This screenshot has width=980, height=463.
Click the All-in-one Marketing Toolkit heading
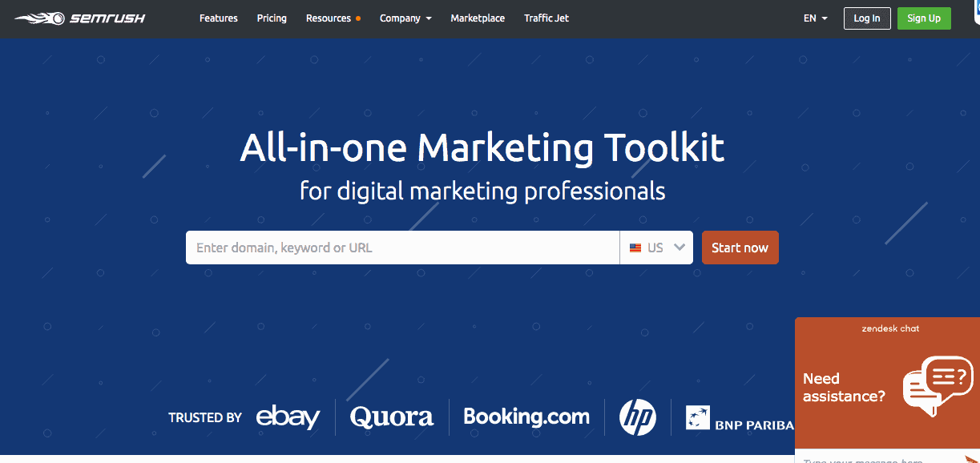[482, 148]
